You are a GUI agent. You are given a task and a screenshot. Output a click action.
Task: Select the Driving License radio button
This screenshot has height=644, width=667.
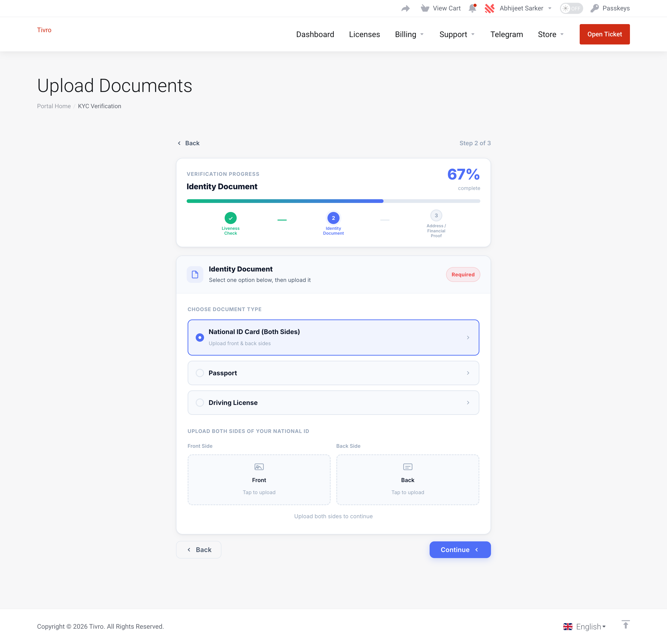click(x=200, y=402)
